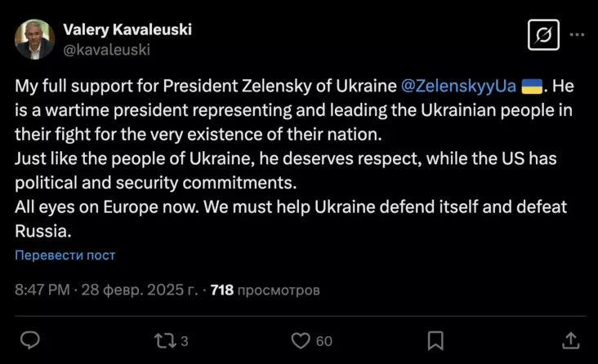The height and width of the screenshot is (364, 598).
Task: Click the Перевести пост translate link
Action: [65, 255]
